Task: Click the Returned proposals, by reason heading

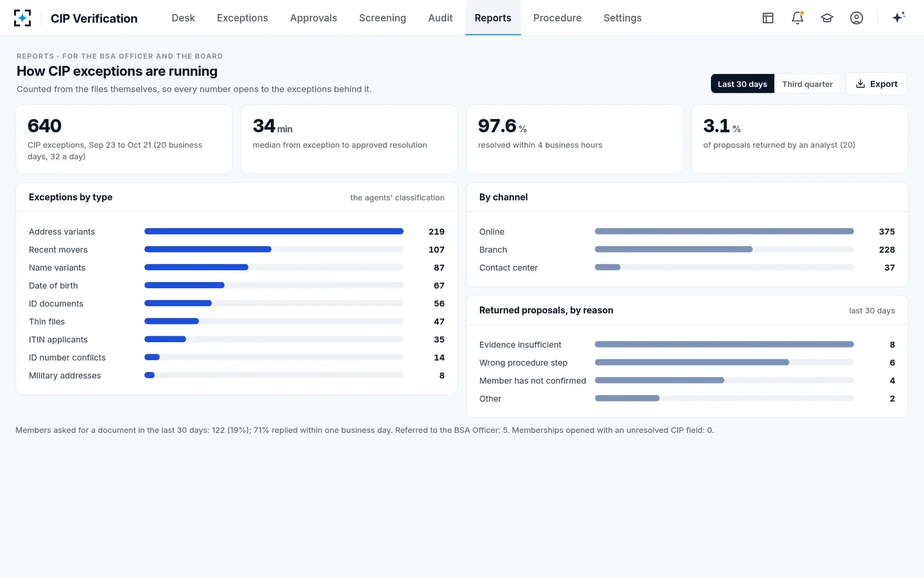Action: tap(546, 310)
